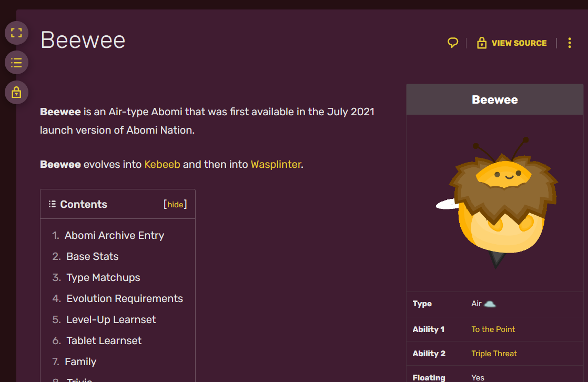Select Family in the Contents list

80,361
